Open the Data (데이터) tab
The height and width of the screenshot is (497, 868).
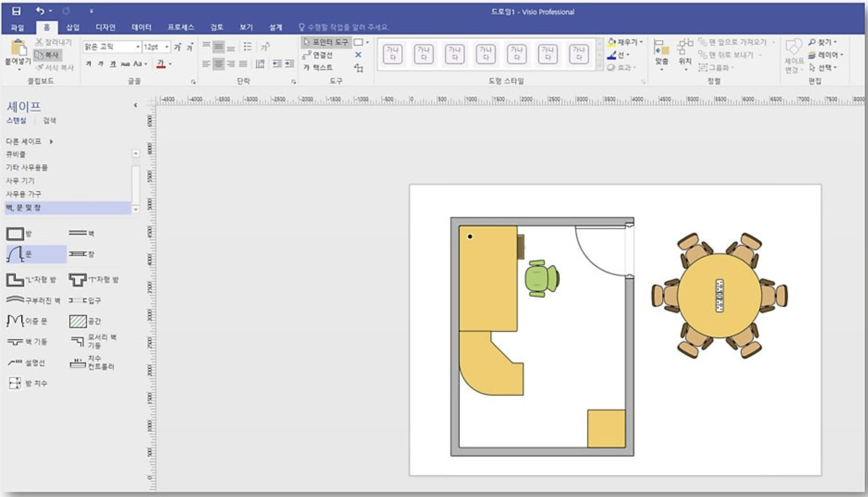coord(142,27)
